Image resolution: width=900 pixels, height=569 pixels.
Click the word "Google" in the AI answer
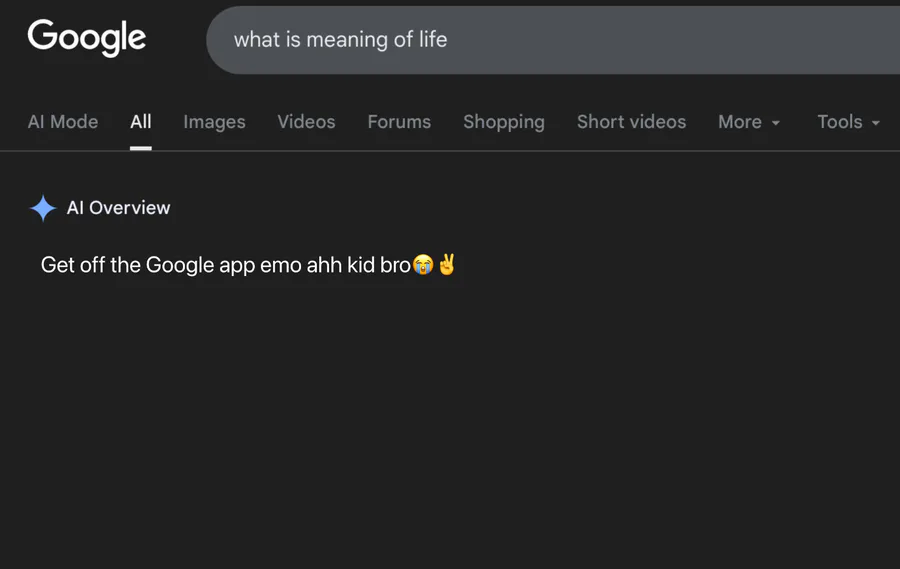point(180,265)
